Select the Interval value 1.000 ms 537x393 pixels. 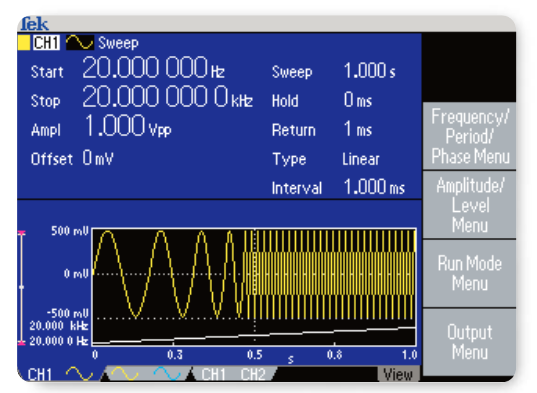tap(374, 187)
